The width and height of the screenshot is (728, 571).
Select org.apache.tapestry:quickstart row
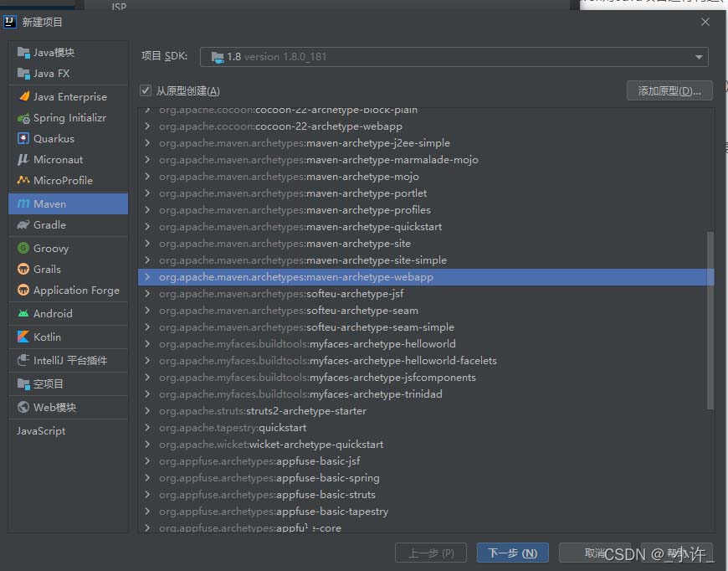(x=426, y=428)
